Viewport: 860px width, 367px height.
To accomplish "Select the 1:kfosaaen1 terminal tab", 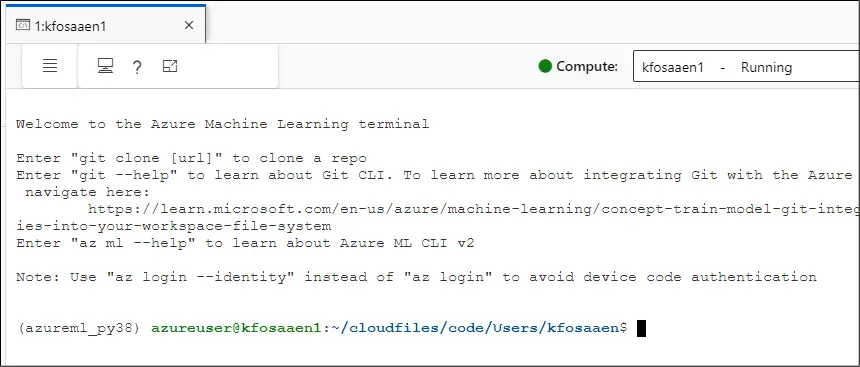I will coord(105,25).
